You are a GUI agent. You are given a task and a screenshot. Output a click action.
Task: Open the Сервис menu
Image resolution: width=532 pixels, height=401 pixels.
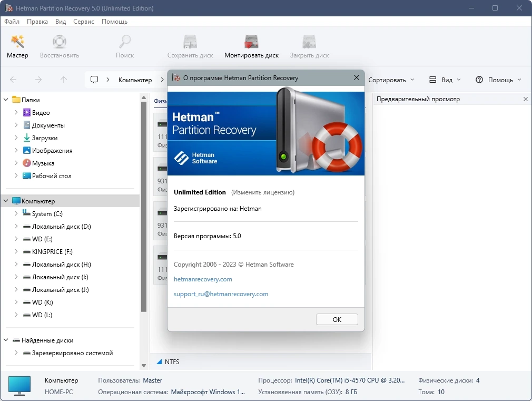pyautogui.click(x=83, y=22)
